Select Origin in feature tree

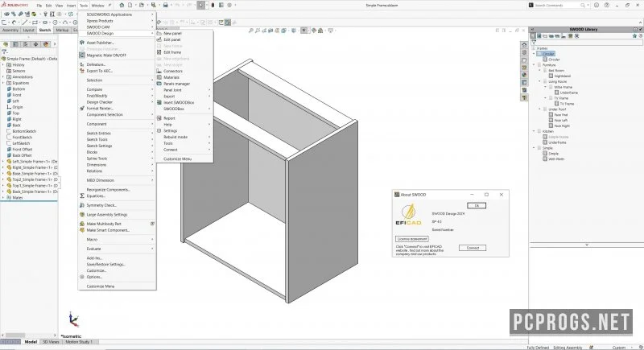17,107
